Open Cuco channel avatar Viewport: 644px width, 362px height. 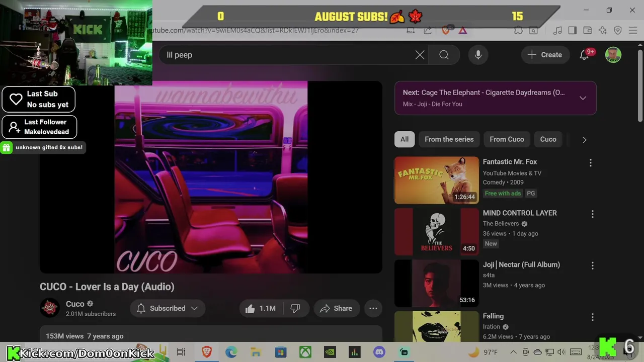coord(50,308)
